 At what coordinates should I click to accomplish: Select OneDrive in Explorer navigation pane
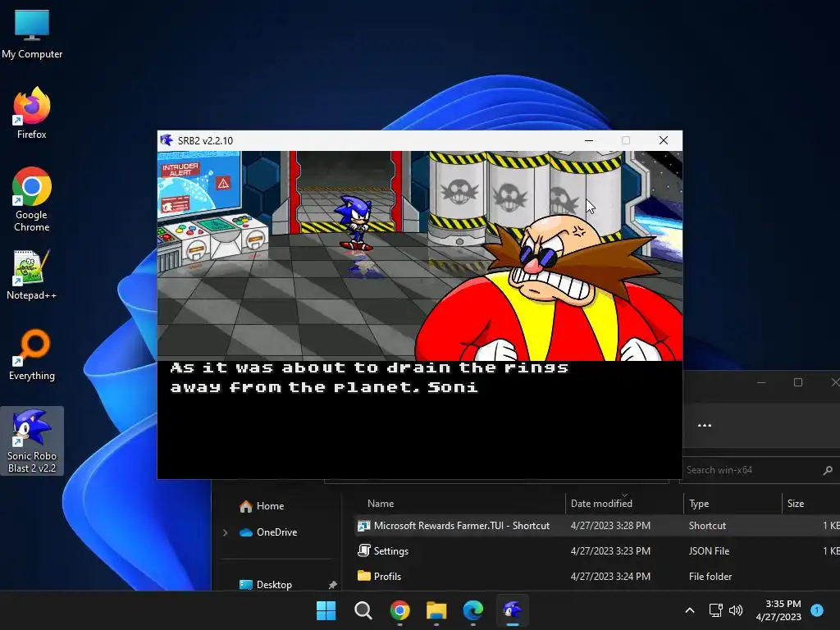[268, 532]
